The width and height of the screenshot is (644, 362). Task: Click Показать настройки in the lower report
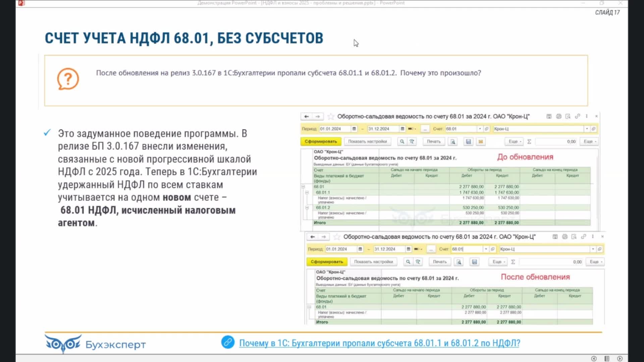coord(373,262)
